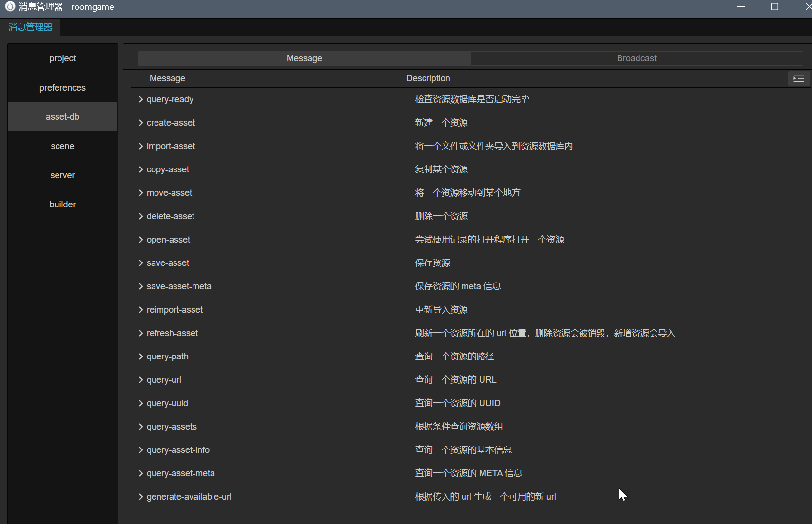Click the description 保存资源的 meta 信息
Image resolution: width=812 pixels, height=524 pixels.
458,286
